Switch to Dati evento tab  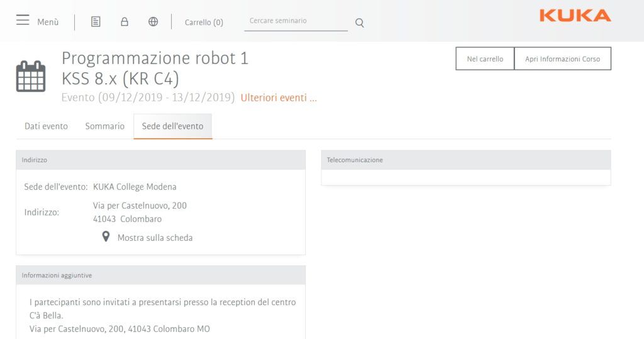click(46, 126)
